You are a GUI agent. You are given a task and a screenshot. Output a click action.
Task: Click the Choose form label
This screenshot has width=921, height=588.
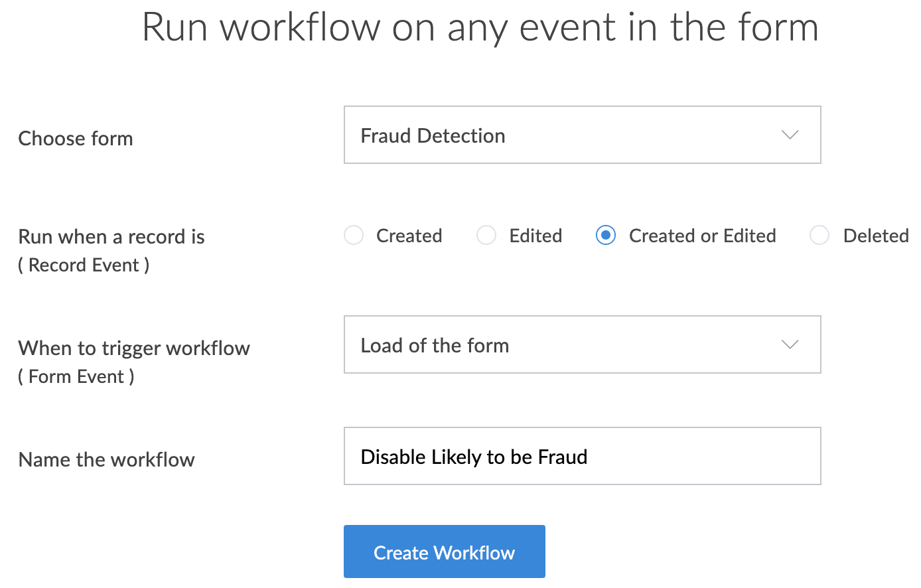76,139
